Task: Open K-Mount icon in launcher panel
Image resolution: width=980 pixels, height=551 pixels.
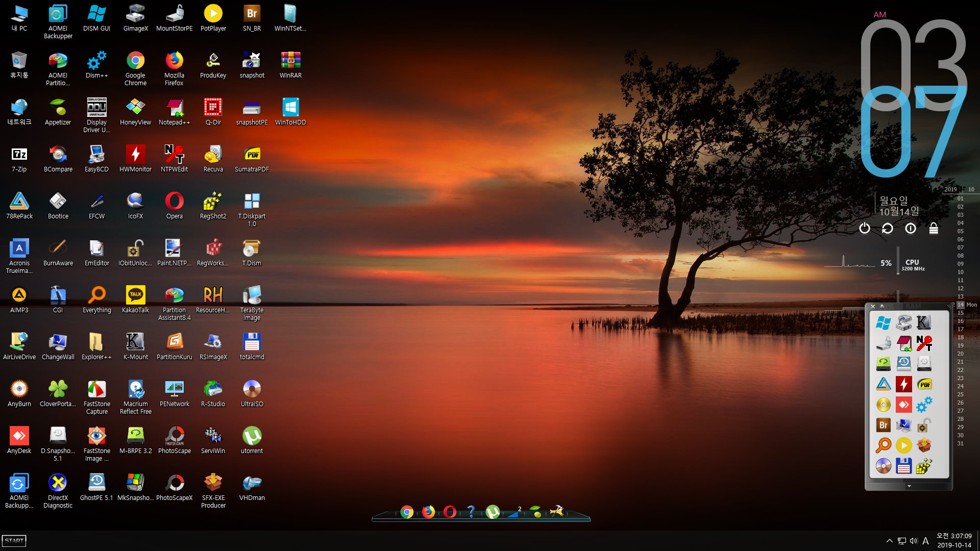Action: [924, 322]
